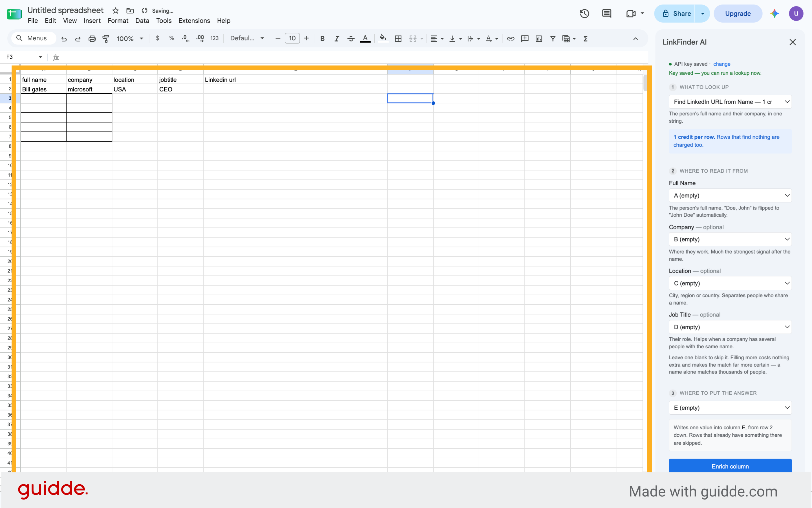Open the Data menu
Image resolution: width=812 pixels, height=508 pixels.
[142, 21]
